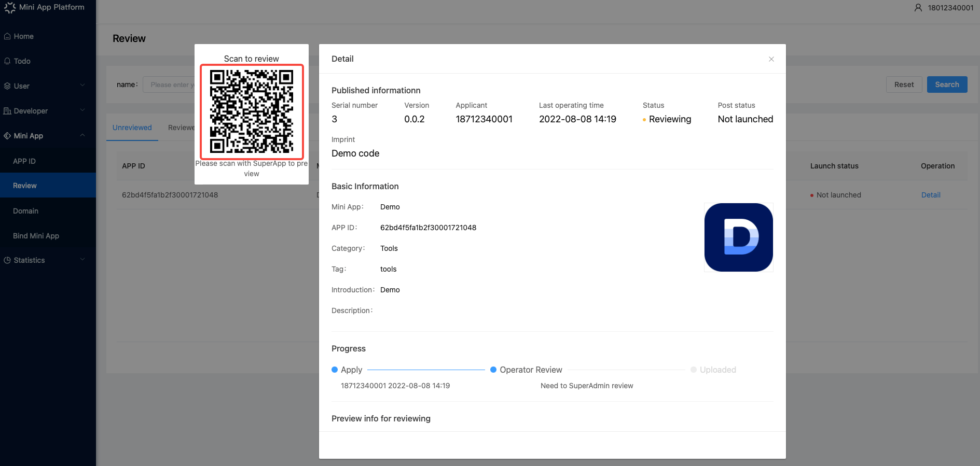Click the version value 0.0.2
Viewport: 980px width, 466px height.
click(415, 119)
